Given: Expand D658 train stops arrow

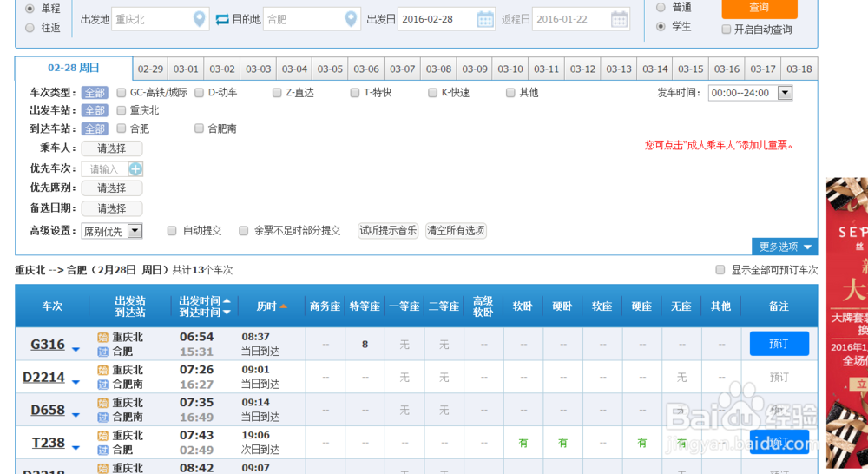Looking at the screenshot, I should pos(76,415).
